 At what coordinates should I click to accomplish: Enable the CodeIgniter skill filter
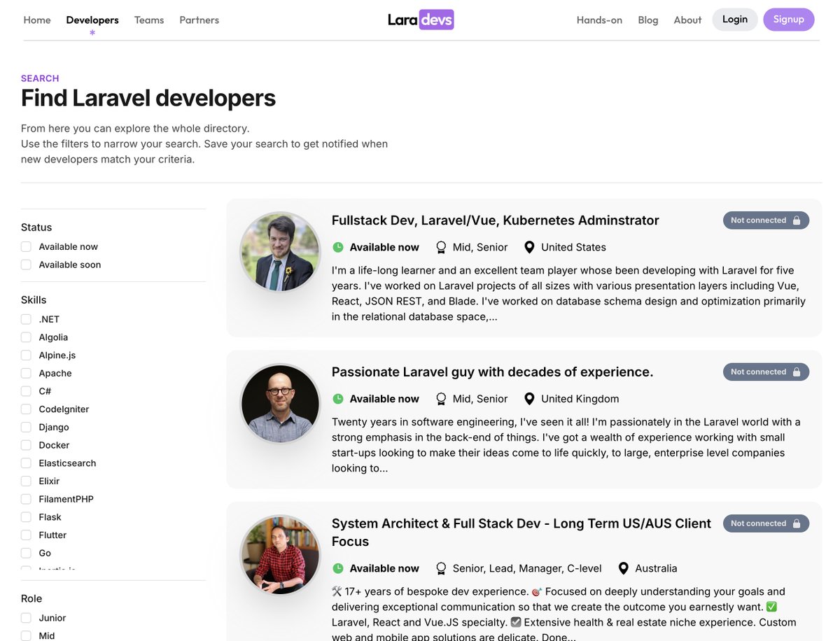pyautogui.click(x=26, y=409)
